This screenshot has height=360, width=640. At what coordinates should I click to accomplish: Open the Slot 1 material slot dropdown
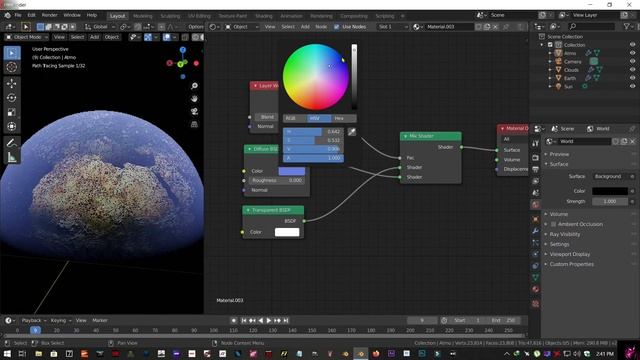392,27
